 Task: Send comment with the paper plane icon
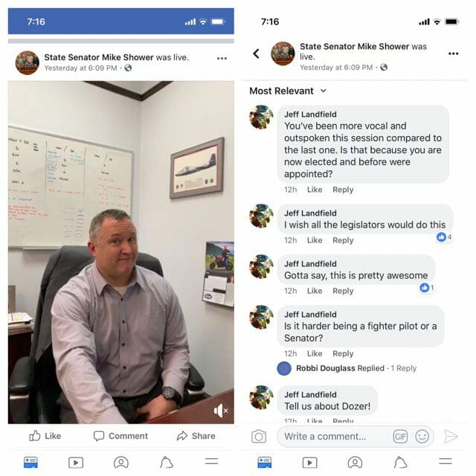pyautogui.click(x=451, y=437)
